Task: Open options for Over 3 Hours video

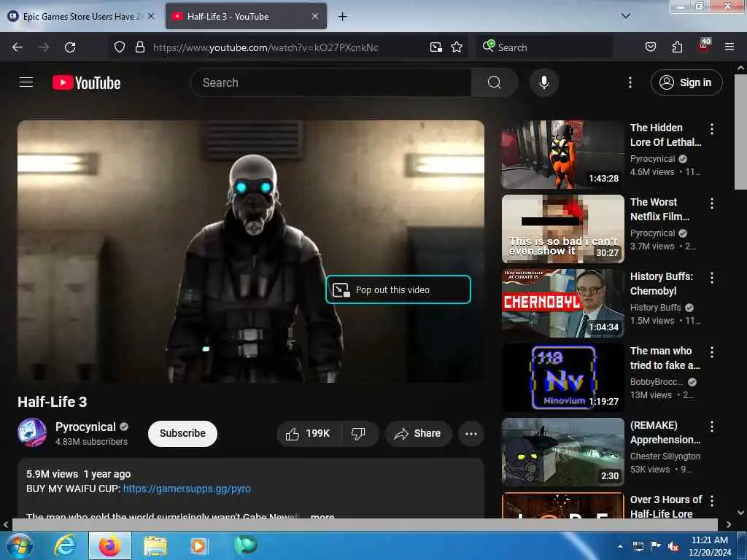Action: click(712, 501)
